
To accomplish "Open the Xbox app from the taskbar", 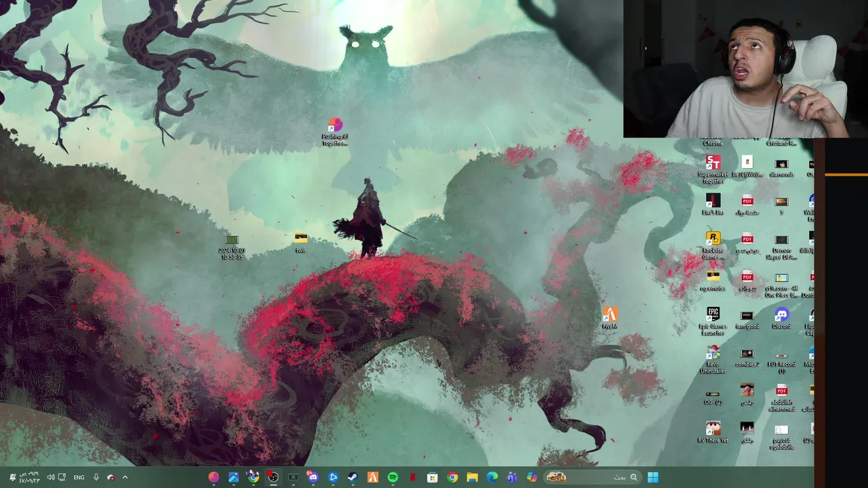I will pyautogui.click(x=293, y=477).
